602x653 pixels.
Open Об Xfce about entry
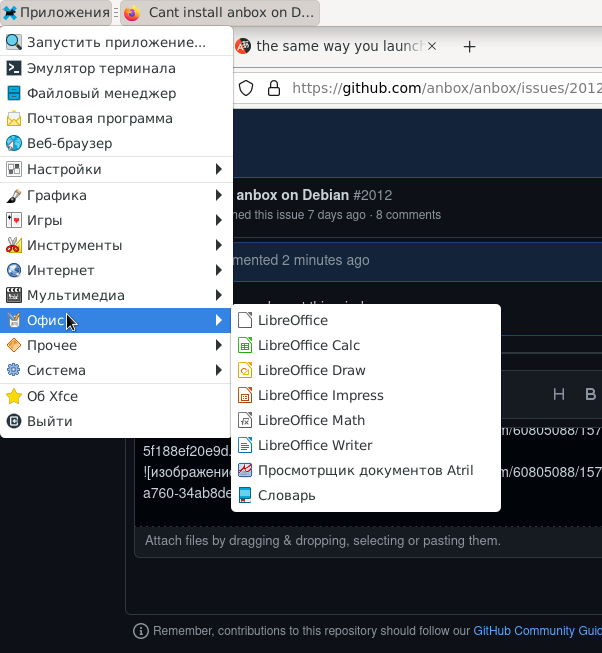coord(116,396)
